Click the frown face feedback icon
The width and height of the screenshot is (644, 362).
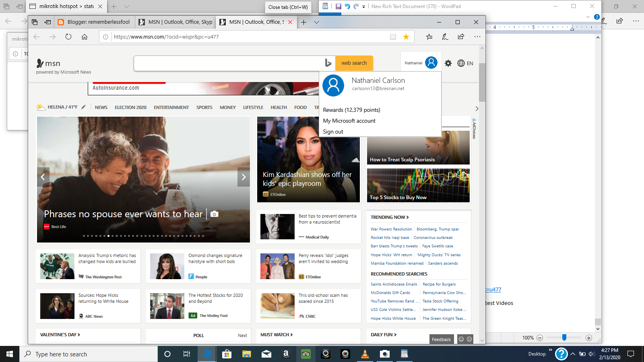click(469, 339)
